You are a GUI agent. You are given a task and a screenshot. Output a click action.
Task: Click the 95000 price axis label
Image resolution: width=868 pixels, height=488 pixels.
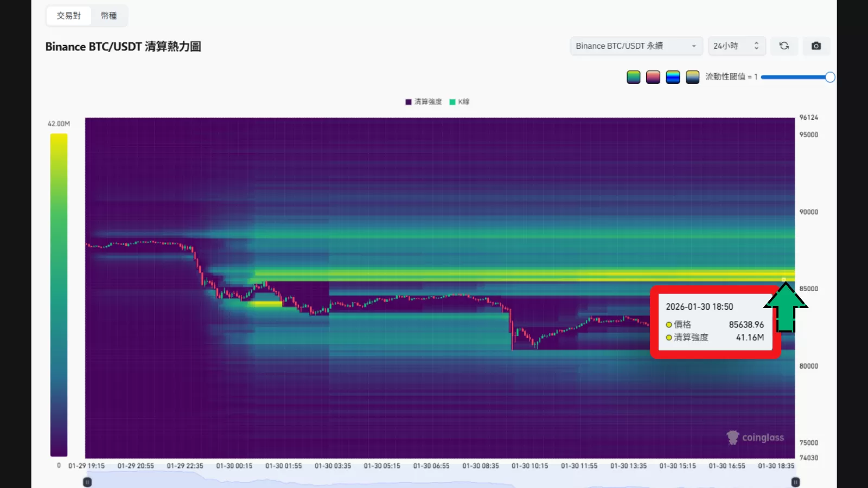pos(808,135)
